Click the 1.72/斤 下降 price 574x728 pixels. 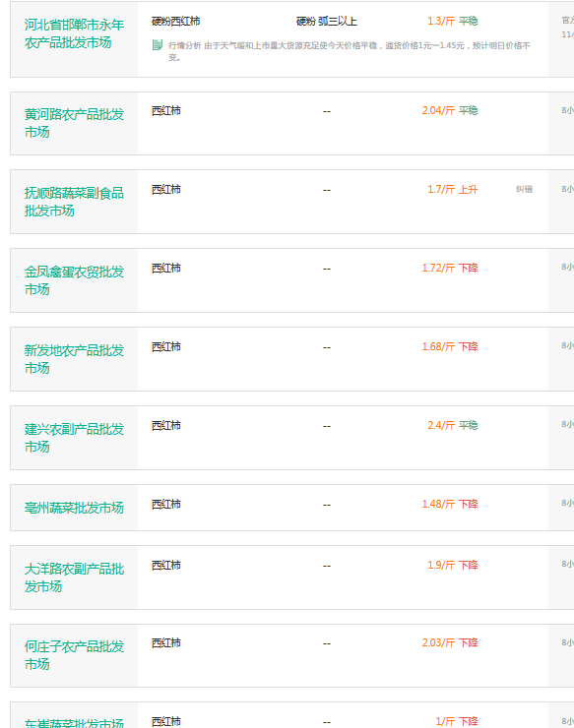point(450,268)
